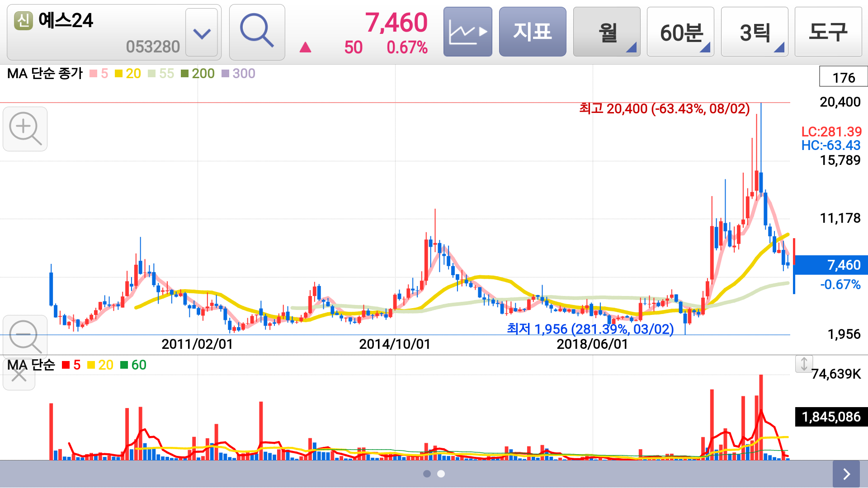Click the MA 200 olive swatch
868x488 pixels.
point(184,74)
